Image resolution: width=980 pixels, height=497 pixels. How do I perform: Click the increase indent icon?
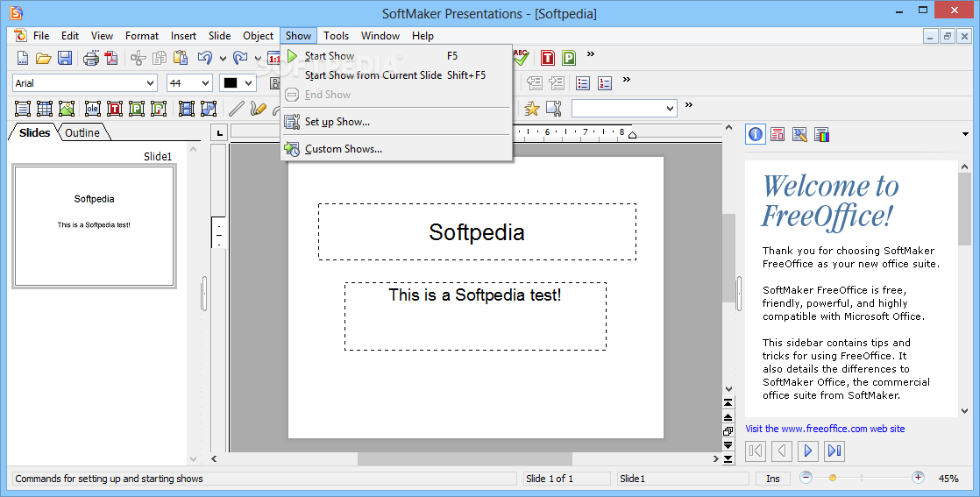click(557, 83)
